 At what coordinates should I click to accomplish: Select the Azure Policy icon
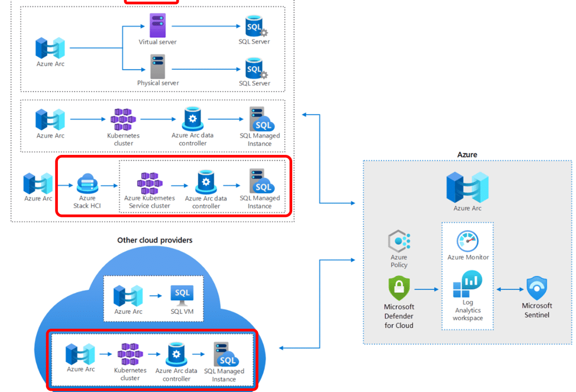pos(399,241)
